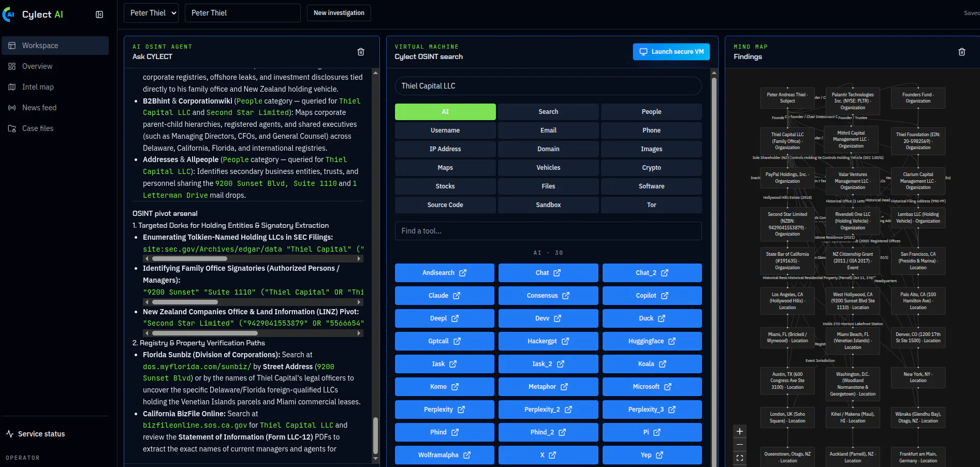
Task: Open Chat_2 tool
Action: pos(652,273)
